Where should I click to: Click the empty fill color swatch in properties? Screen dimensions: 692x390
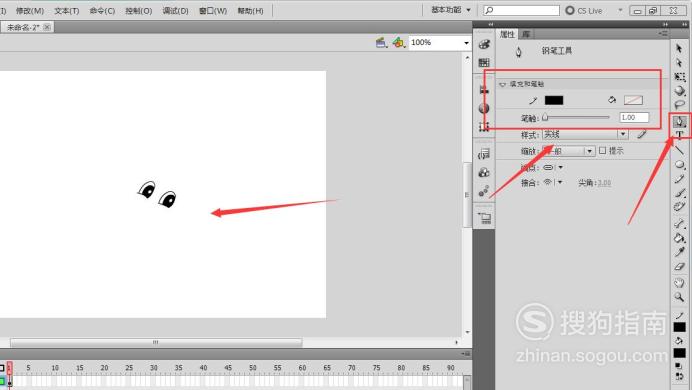633,100
